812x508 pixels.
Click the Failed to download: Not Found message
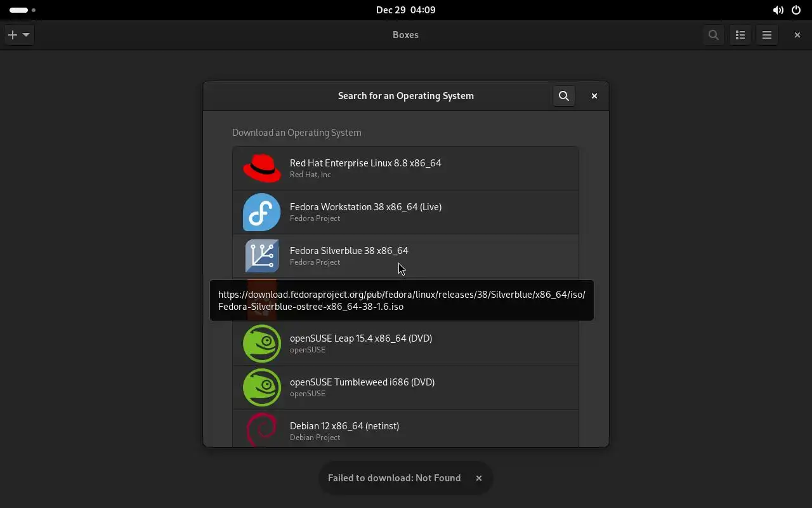(394, 478)
